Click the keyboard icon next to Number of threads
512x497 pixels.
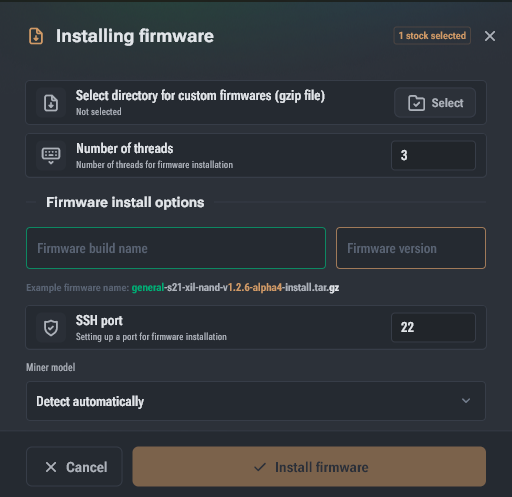51,155
